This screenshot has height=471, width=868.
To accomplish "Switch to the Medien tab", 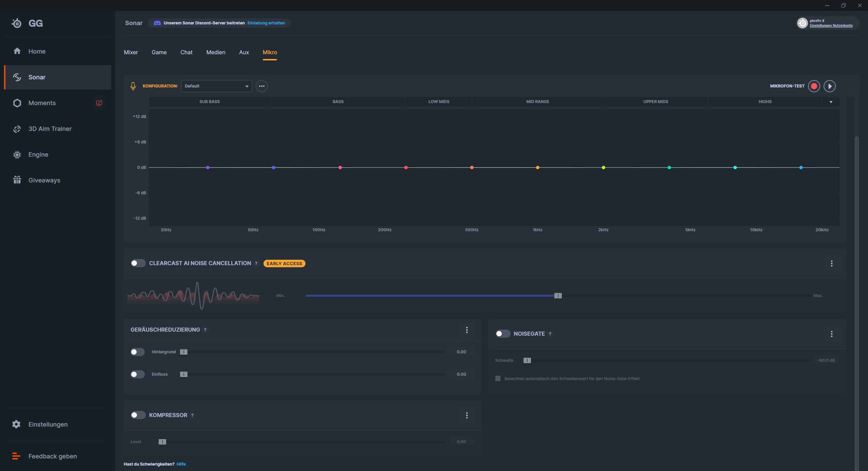I will point(216,52).
